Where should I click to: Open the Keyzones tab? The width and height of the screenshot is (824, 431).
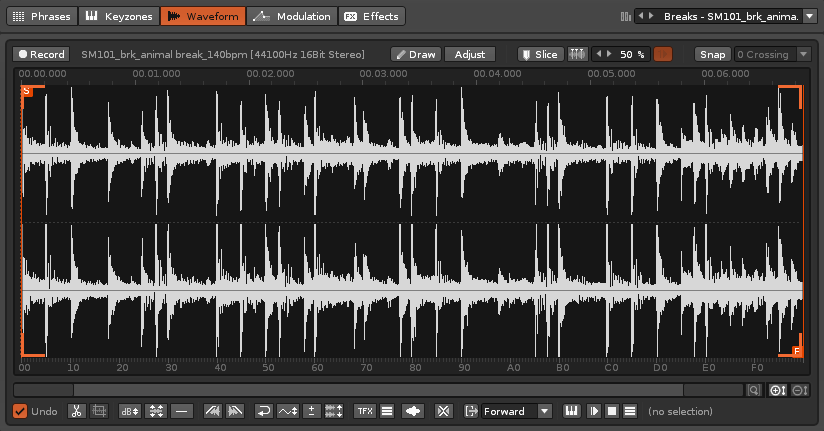(117, 16)
